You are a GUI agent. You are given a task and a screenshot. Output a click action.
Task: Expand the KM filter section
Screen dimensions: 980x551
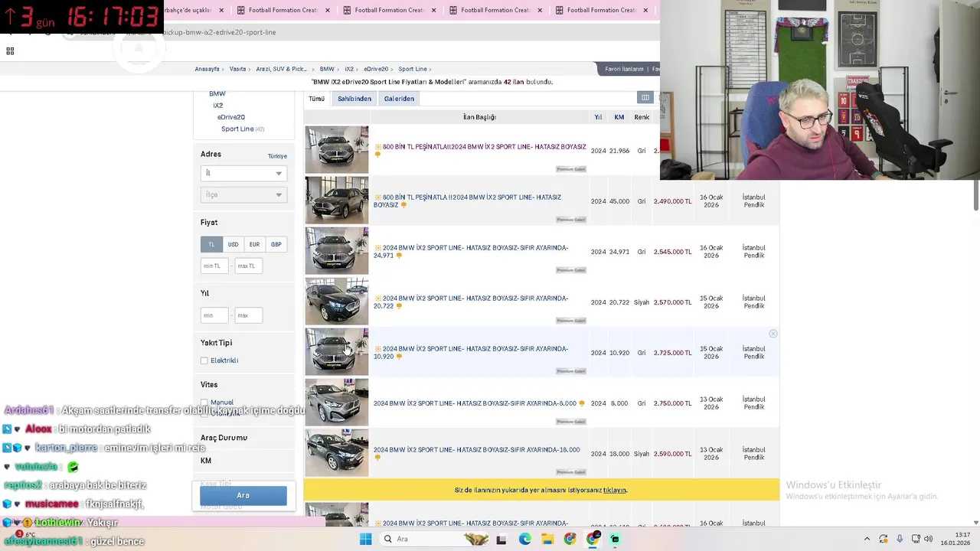[206, 461]
